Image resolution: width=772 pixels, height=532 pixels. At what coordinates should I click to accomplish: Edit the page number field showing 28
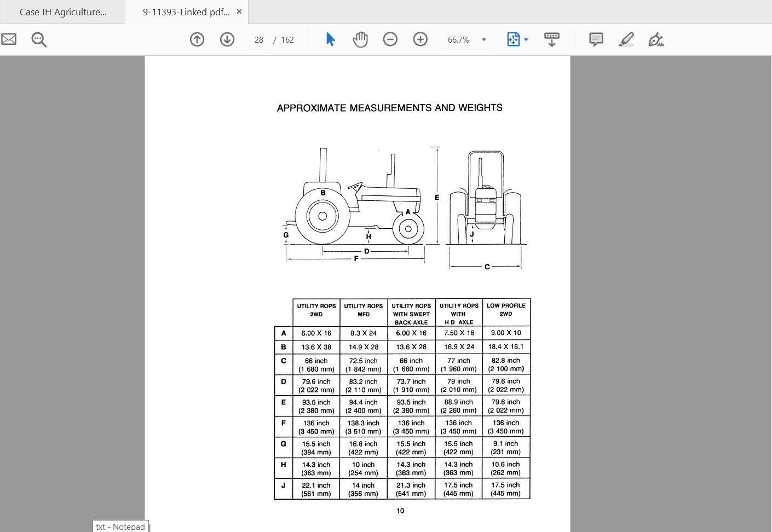point(258,39)
